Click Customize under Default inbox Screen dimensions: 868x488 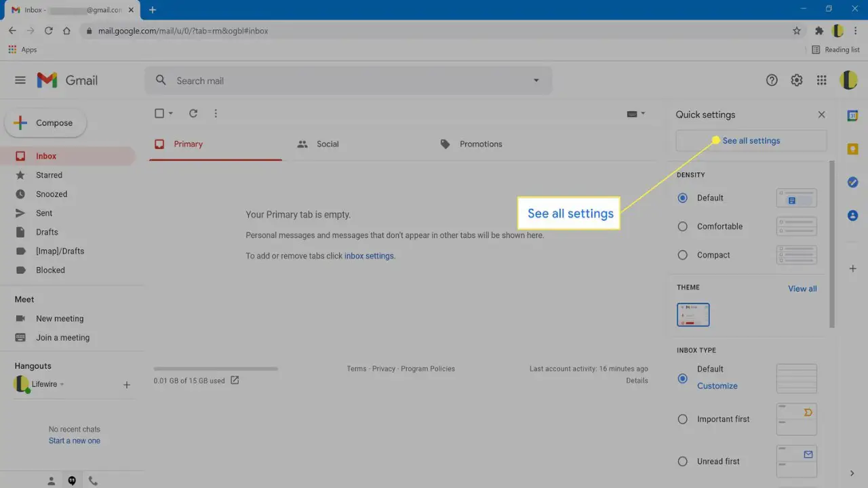[717, 386]
